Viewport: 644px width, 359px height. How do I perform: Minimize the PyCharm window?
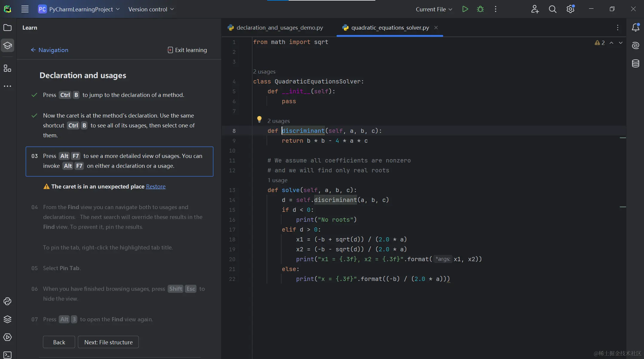(x=591, y=9)
